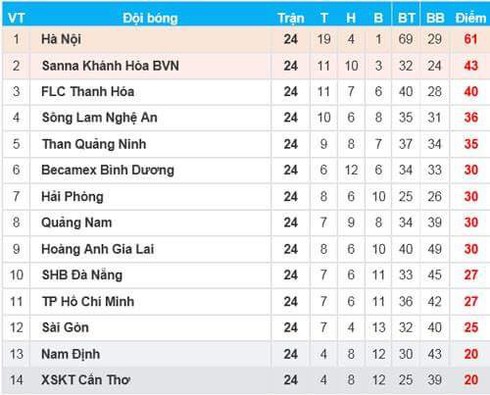Open Hải Phòng team entry

(72, 196)
